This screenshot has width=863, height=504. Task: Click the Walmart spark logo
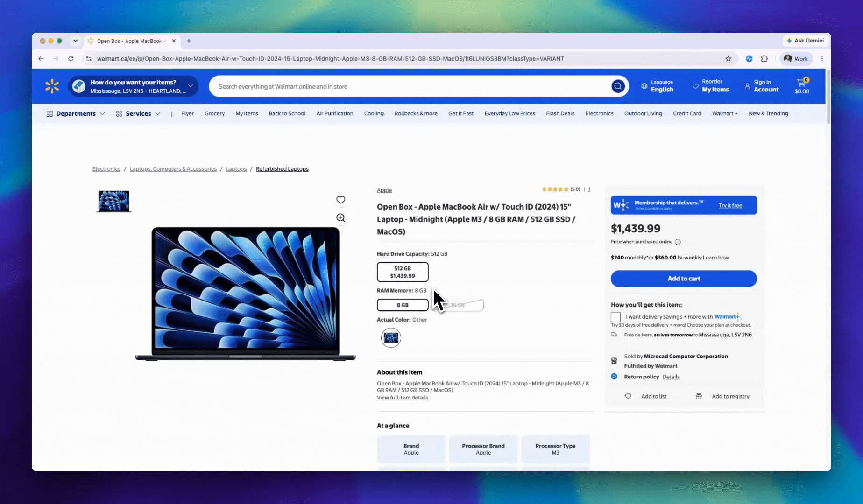(x=52, y=86)
